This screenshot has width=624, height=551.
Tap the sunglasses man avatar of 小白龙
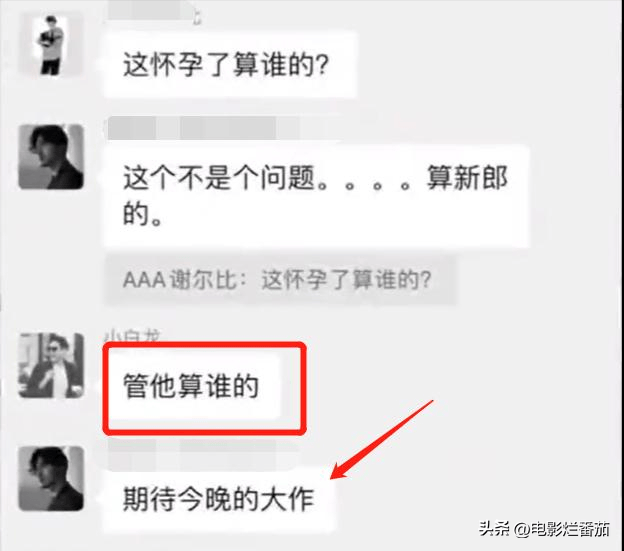51,365
